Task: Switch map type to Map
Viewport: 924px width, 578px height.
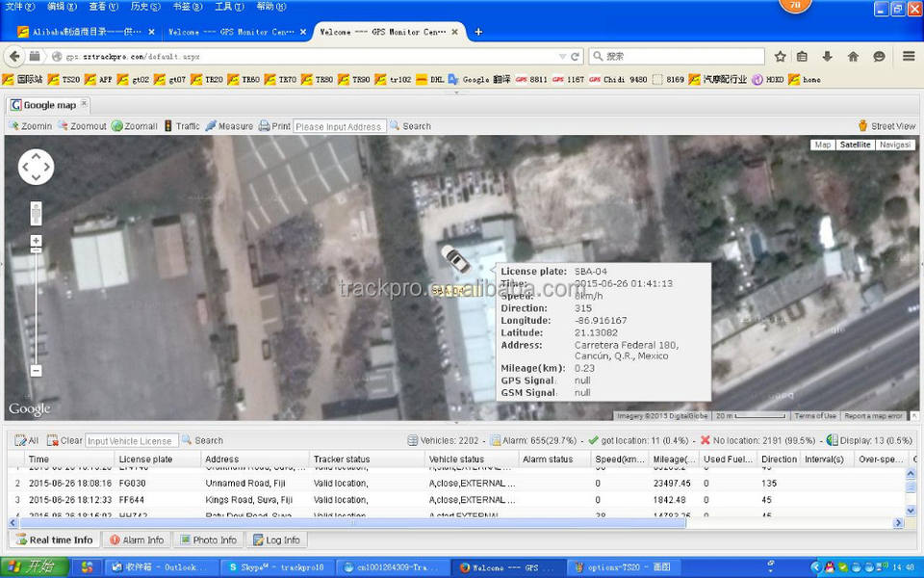Action: coord(822,144)
